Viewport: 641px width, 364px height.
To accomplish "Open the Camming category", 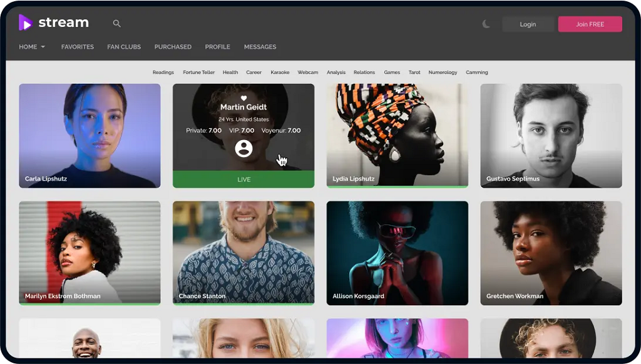I will pyautogui.click(x=476, y=73).
